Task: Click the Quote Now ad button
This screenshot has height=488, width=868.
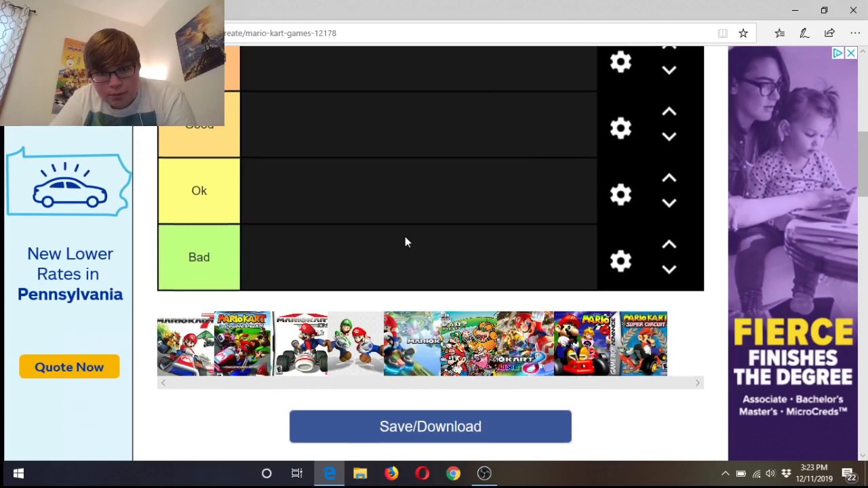Action: [x=69, y=367]
